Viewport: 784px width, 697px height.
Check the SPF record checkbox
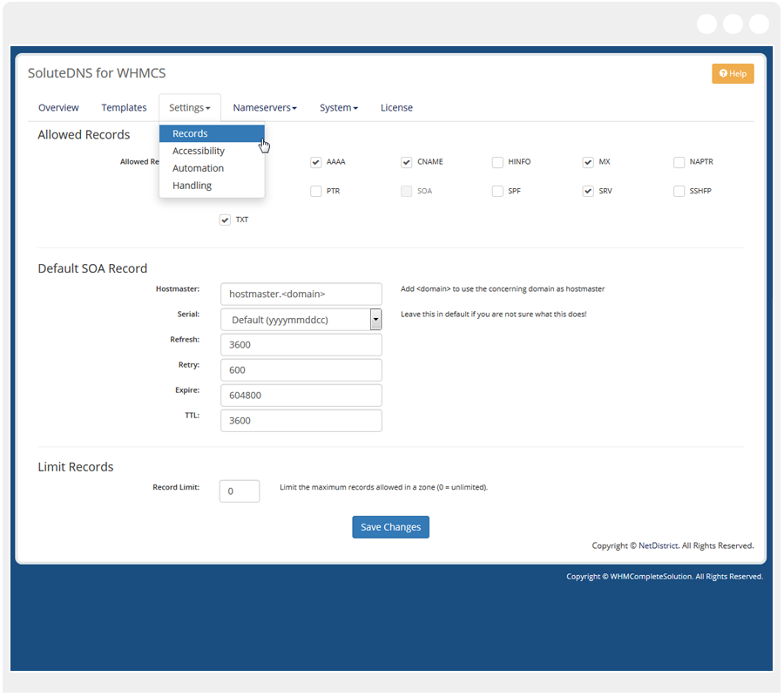pyautogui.click(x=497, y=192)
